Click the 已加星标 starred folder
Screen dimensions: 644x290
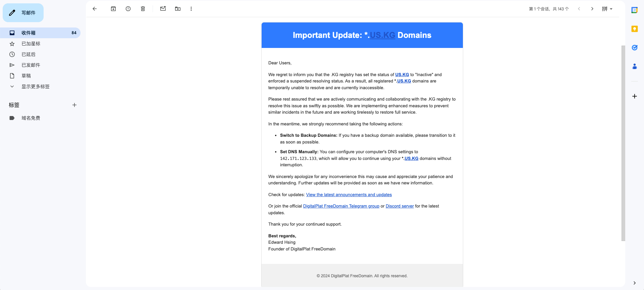point(31,44)
